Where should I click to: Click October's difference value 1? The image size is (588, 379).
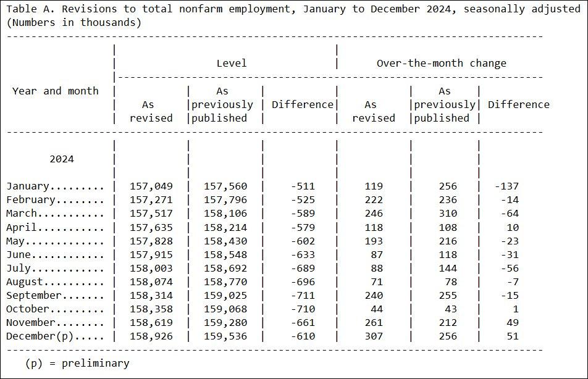[x=516, y=309]
